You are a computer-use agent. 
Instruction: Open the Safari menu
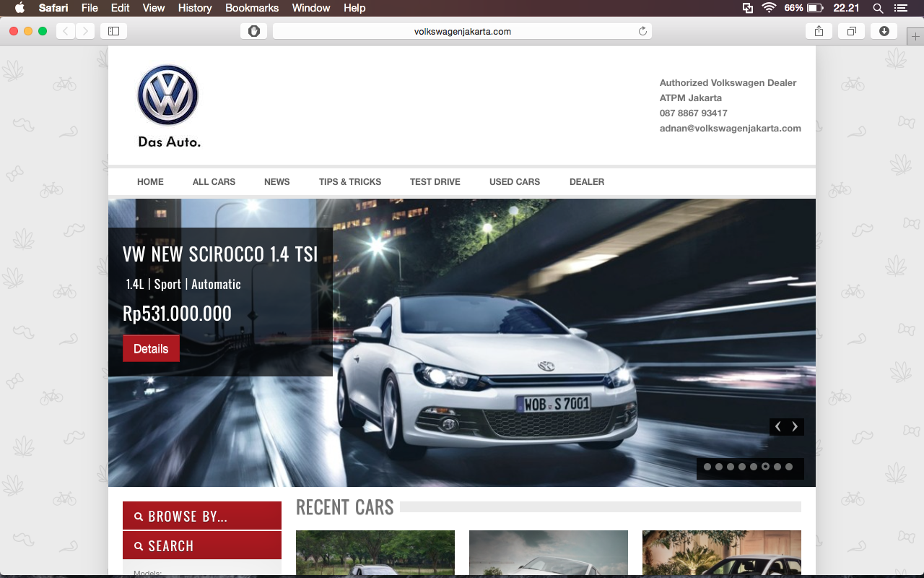point(53,8)
